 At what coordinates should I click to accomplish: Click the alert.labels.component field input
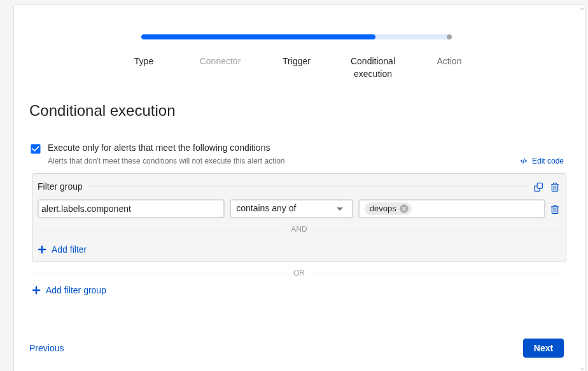[x=131, y=209]
